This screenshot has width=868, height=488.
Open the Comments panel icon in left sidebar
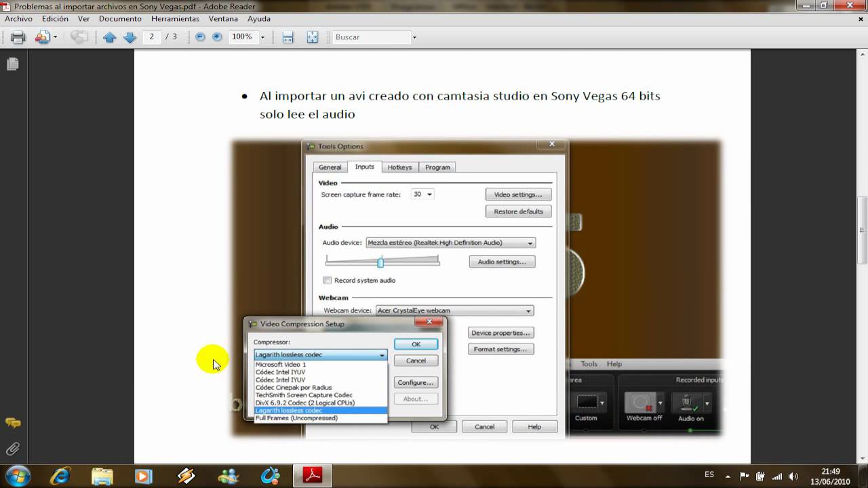(x=12, y=423)
